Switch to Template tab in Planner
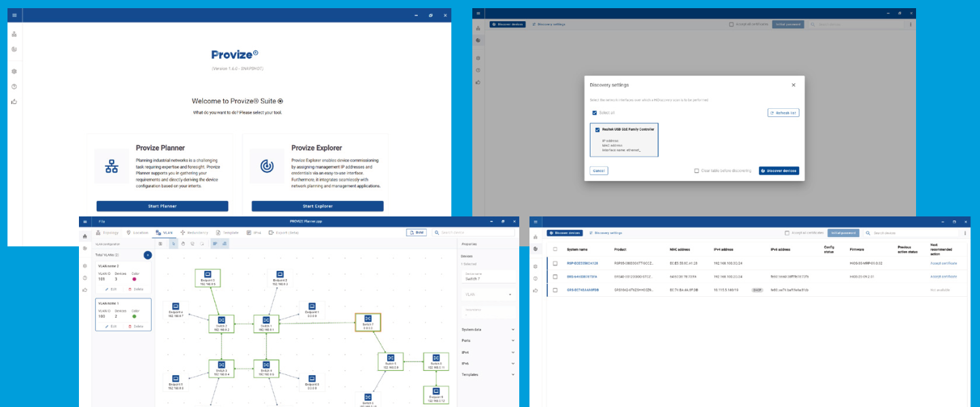The width and height of the screenshot is (980, 407). point(227,233)
